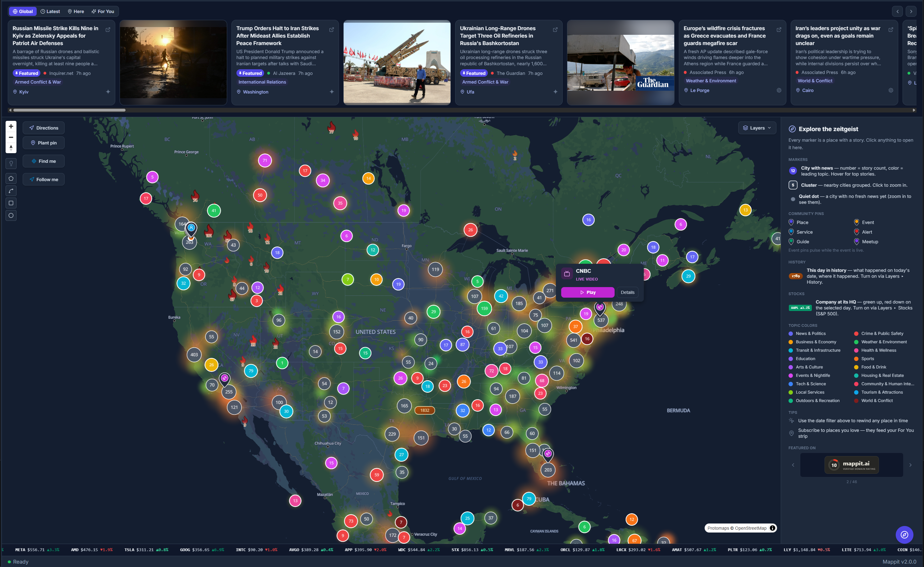The image size is (924, 567).
Task: Click the CNBC live TV icon
Action: point(567,274)
